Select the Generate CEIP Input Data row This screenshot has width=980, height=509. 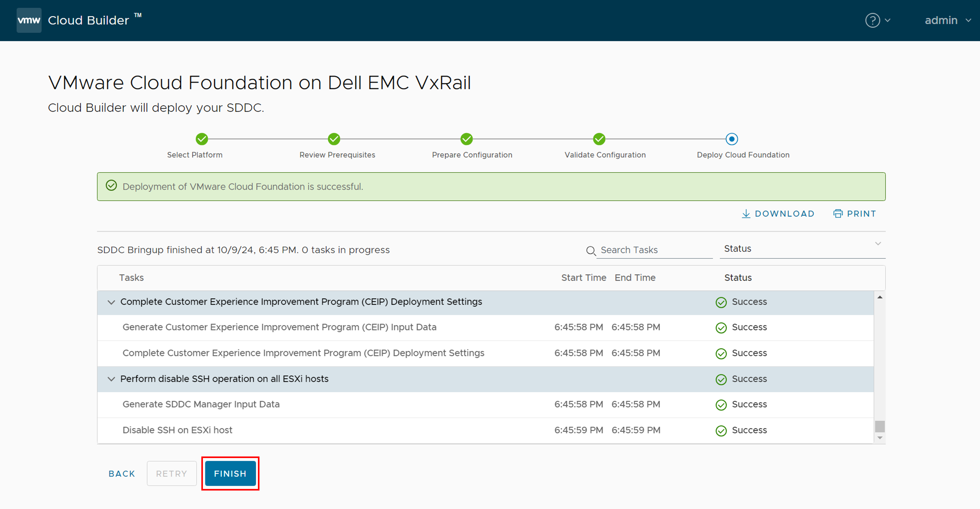[486, 327]
